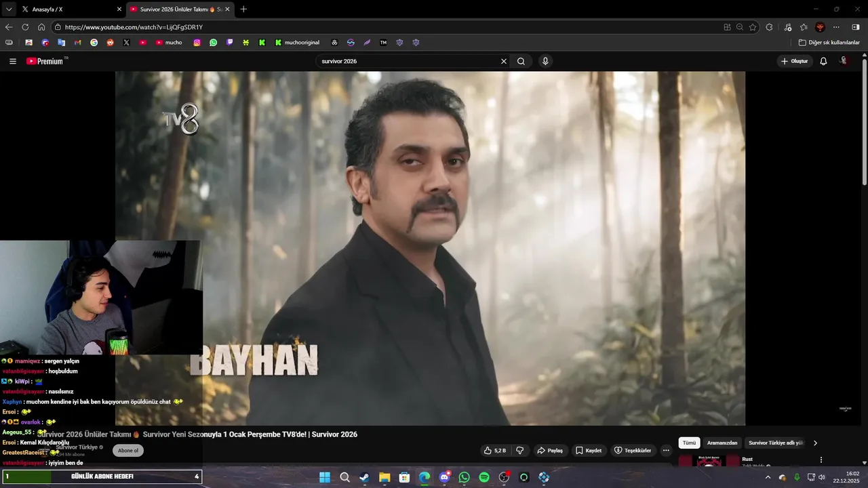Open Spotify from the taskbar
This screenshot has width=868, height=488.
(484, 477)
